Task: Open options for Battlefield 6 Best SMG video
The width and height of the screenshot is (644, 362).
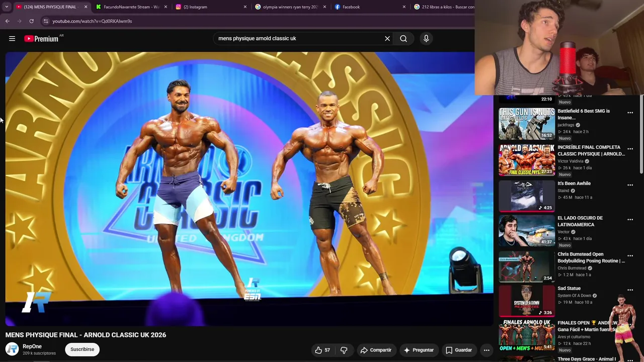Action: point(630,113)
